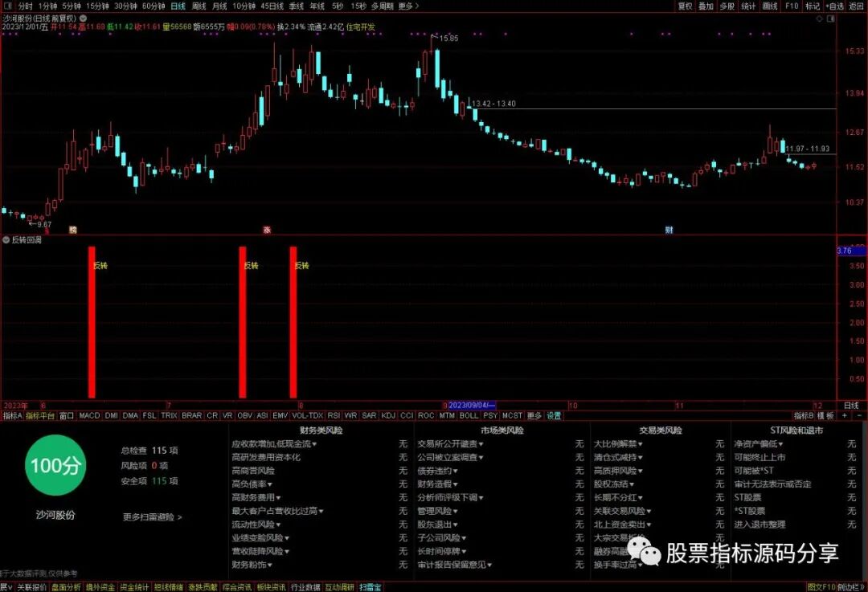This screenshot has height=592, width=868.
Task: Open the 扫雷宝 bottom tab
Action: click(x=370, y=587)
